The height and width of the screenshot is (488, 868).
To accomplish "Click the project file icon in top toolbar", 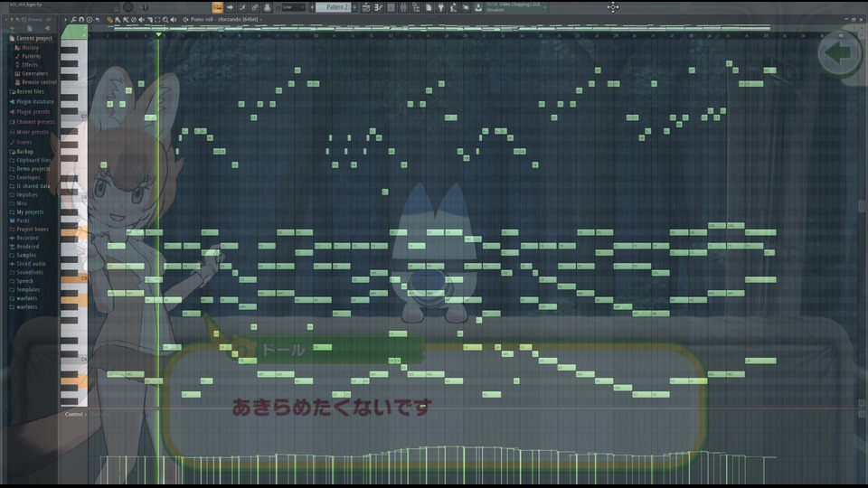I will pos(429,7).
